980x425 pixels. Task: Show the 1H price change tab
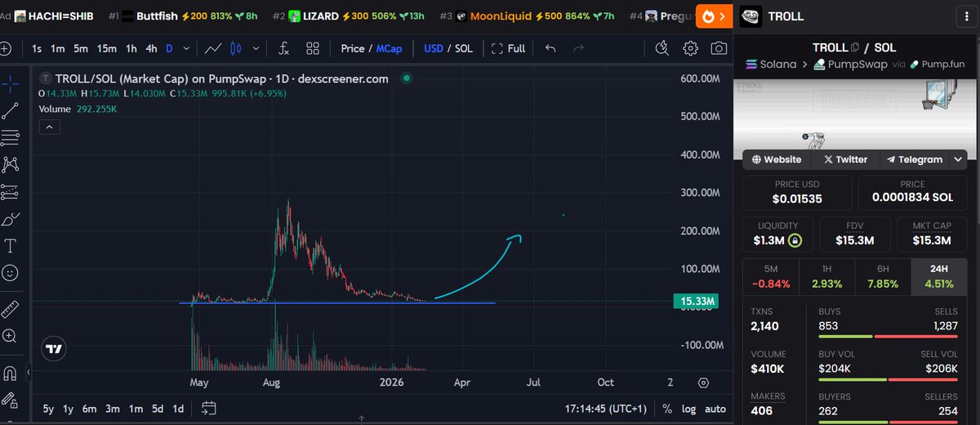coord(826,275)
